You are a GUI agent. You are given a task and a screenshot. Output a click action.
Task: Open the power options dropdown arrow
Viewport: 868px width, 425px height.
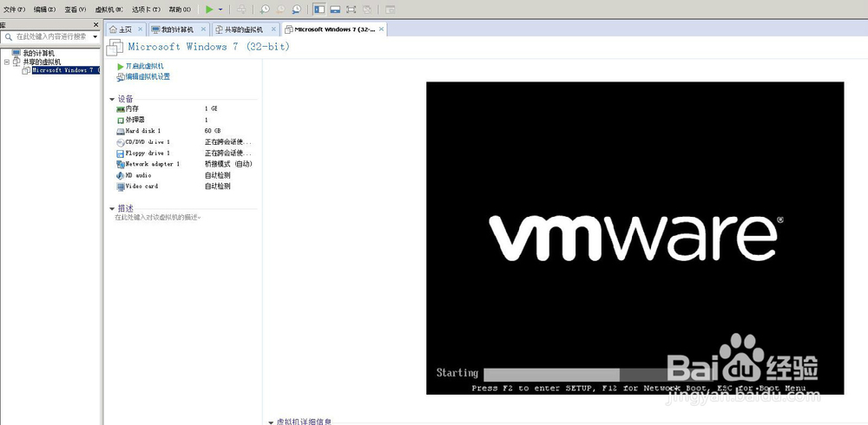[220, 10]
